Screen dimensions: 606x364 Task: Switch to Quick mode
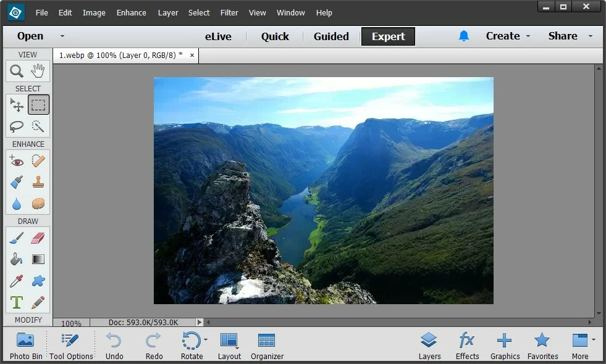(275, 36)
